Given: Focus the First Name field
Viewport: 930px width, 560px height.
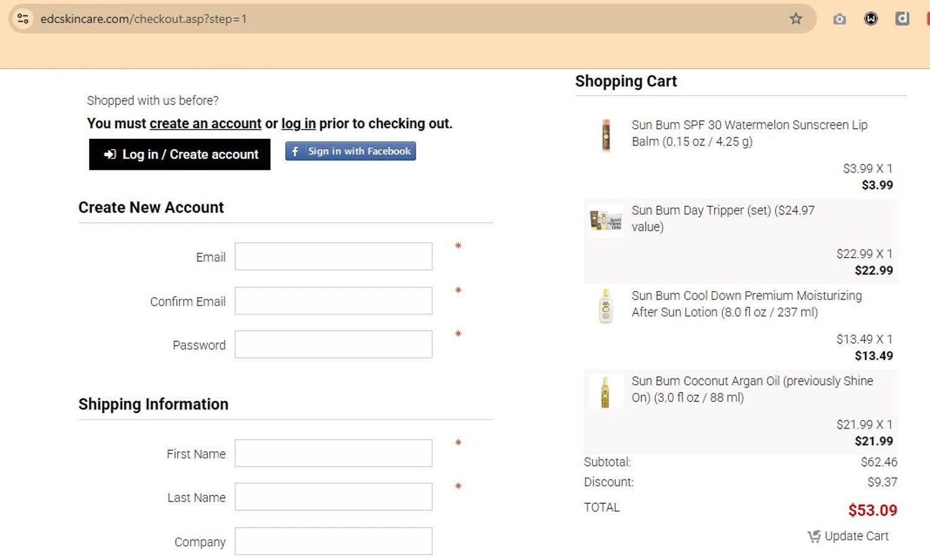Looking at the screenshot, I should pos(334,453).
